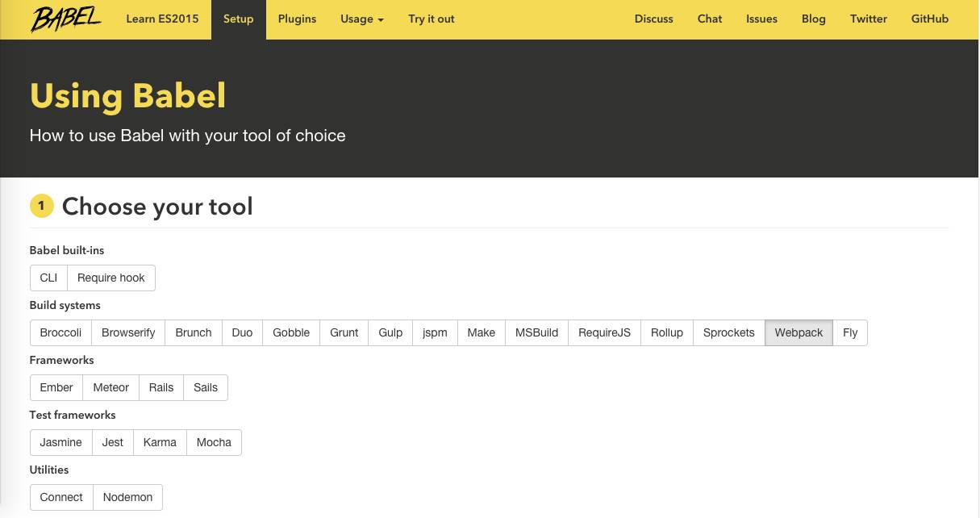Choose Browserify build system
Viewport: 980px width, 518px height.
(128, 332)
